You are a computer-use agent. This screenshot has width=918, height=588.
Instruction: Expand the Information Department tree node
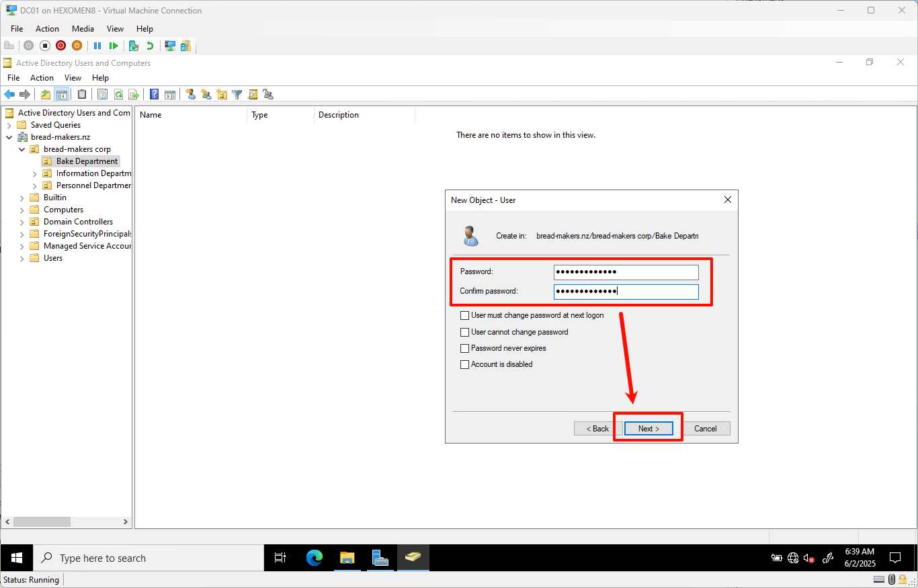(35, 173)
